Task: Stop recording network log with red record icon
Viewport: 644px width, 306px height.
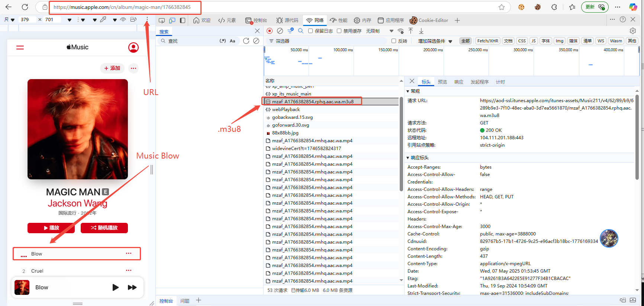Action: (270, 31)
